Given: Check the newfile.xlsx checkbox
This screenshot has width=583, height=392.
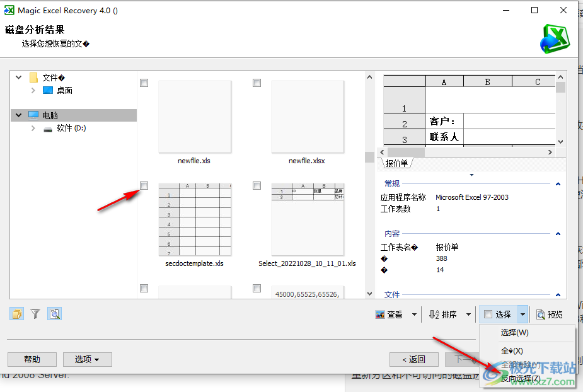Looking at the screenshot, I should [257, 82].
